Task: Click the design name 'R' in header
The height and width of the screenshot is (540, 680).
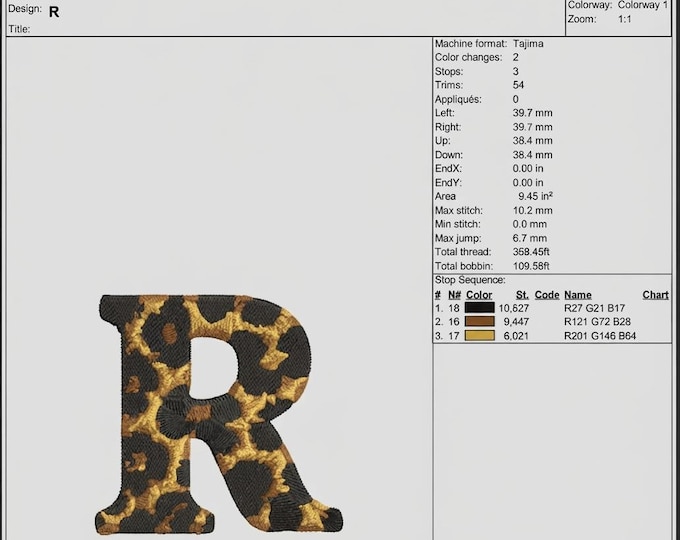Action: (54, 12)
